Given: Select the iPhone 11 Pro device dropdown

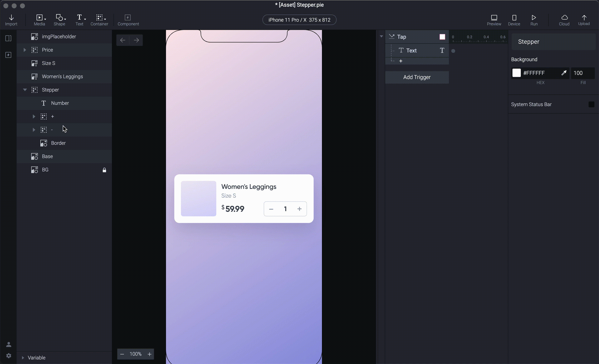Looking at the screenshot, I should [x=299, y=20].
